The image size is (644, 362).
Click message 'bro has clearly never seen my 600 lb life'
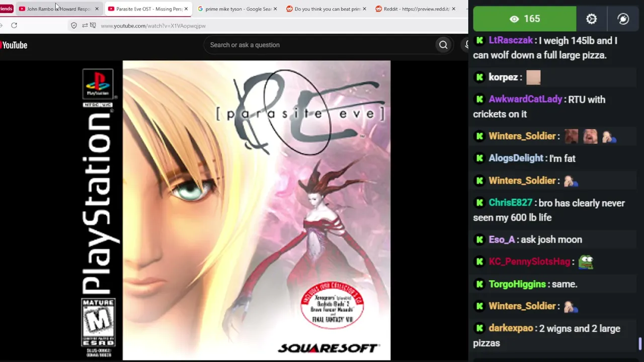(x=549, y=210)
